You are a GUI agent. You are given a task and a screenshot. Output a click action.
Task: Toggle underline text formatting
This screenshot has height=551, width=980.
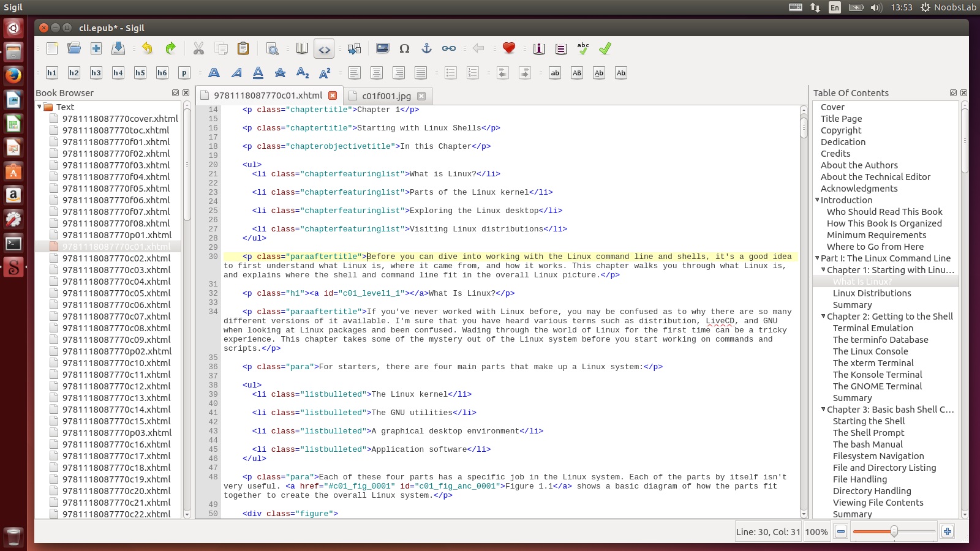coord(258,73)
